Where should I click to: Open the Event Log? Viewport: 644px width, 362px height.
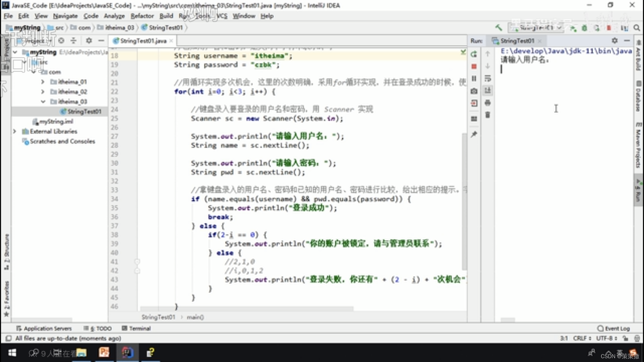[613, 328]
